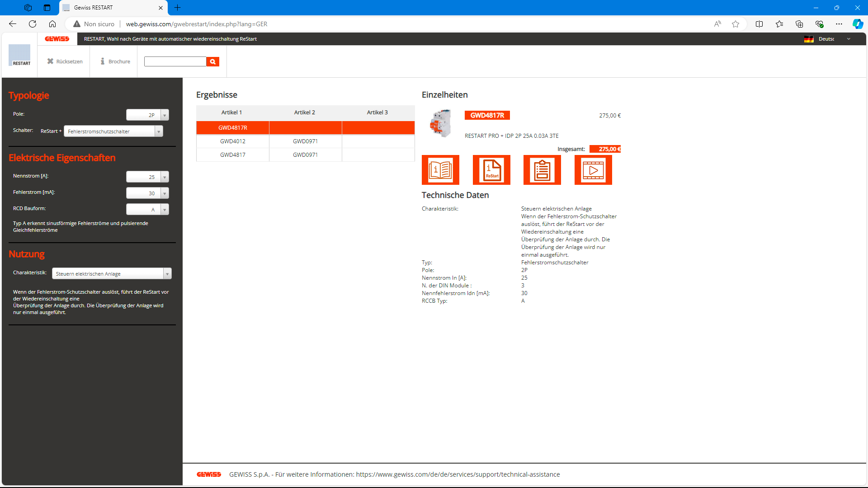Screen dimensions: 868x488
Task: Click the orange 275,00 € total badge
Action: pos(605,149)
